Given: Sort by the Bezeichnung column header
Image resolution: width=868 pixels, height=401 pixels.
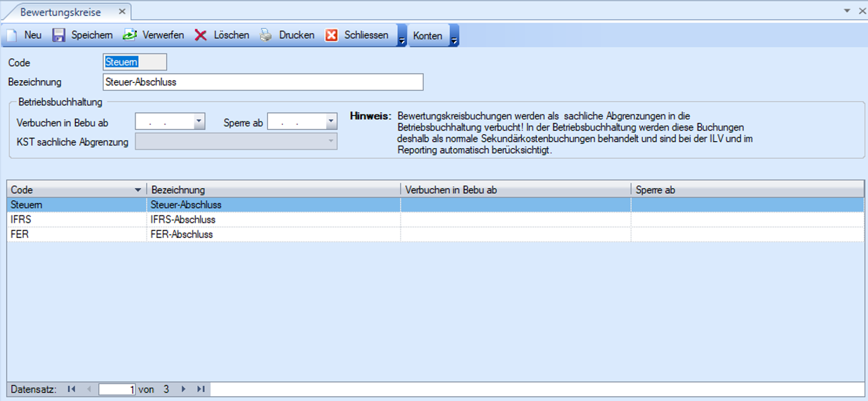Looking at the screenshot, I should [x=274, y=190].
